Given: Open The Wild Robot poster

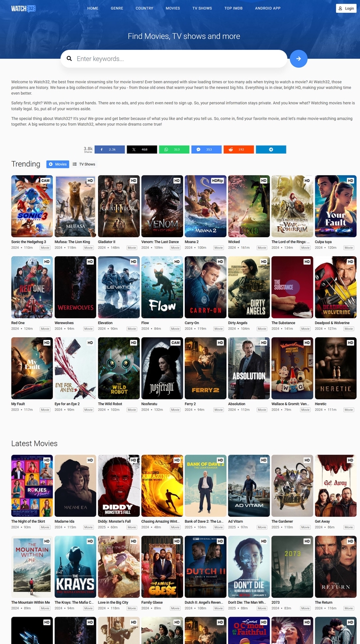Looking at the screenshot, I should pos(119,368).
